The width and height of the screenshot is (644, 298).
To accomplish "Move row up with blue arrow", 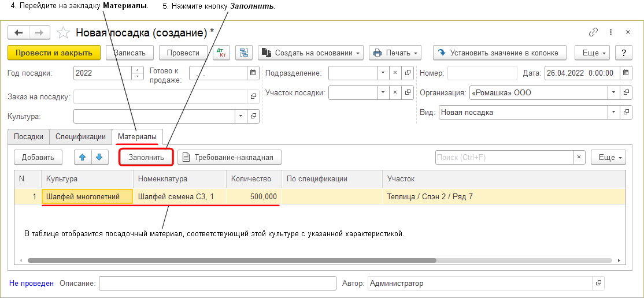I will point(83,157).
